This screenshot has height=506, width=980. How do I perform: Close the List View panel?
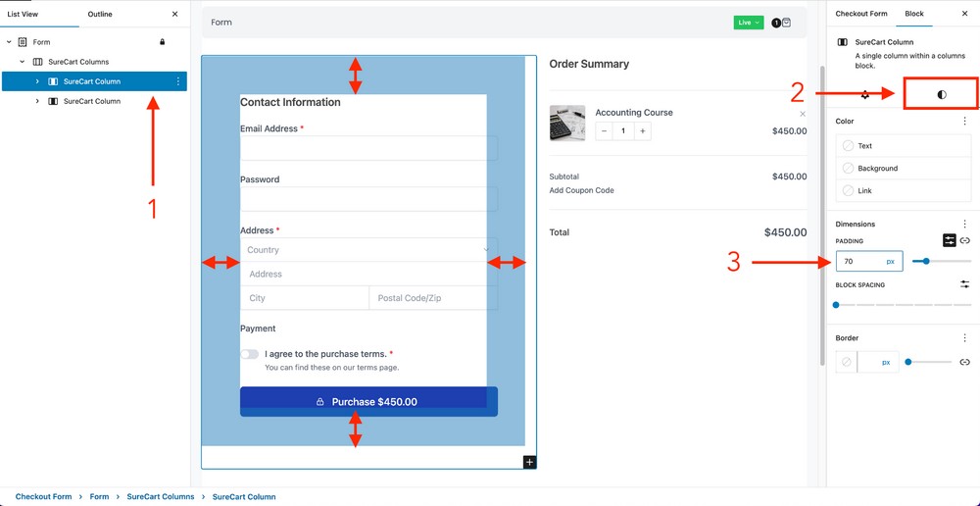[x=174, y=14]
